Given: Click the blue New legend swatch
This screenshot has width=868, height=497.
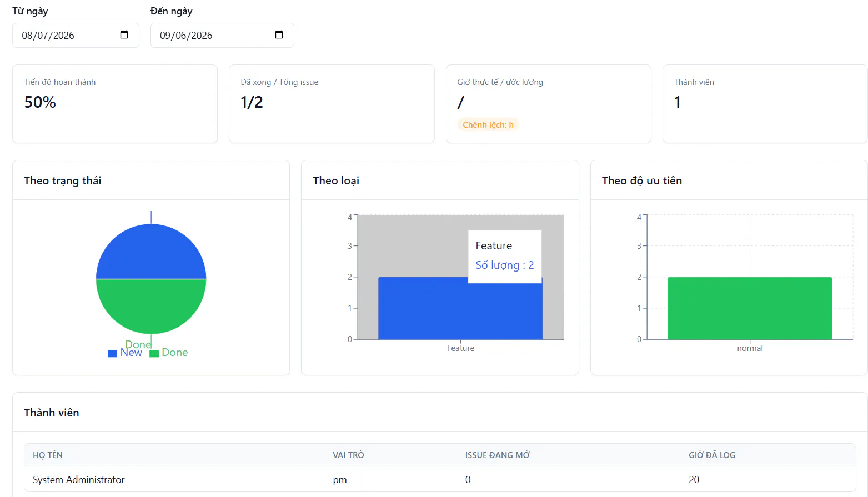Looking at the screenshot, I should coord(112,353).
